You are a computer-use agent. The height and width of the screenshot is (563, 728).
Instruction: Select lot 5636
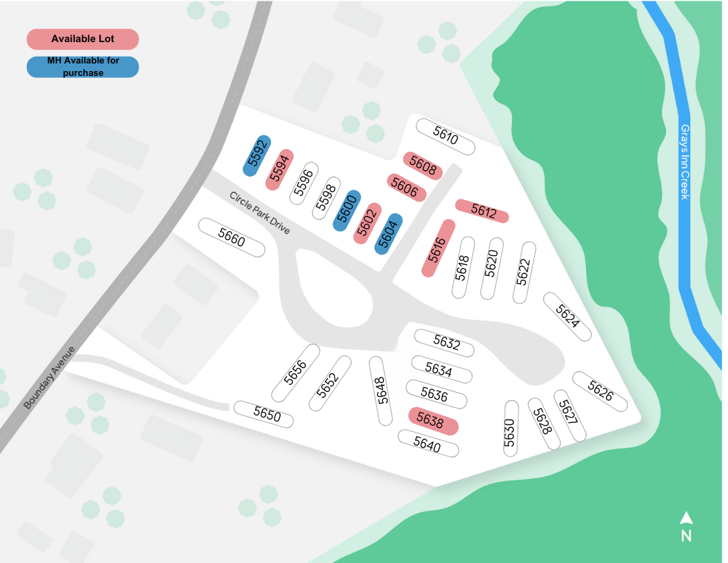pos(436,395)
